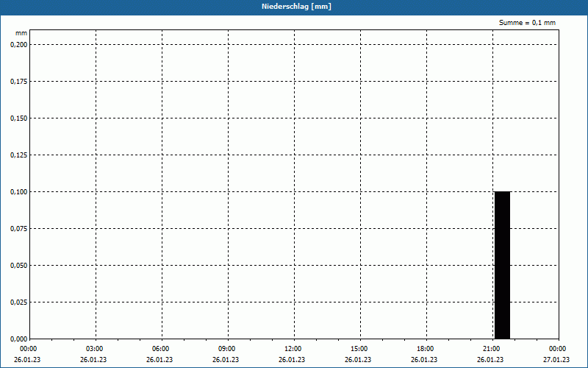The height and width of the screenshot is (368, 588).
Task: Click the 0,100 y-axis value
Action: point(19,192)
